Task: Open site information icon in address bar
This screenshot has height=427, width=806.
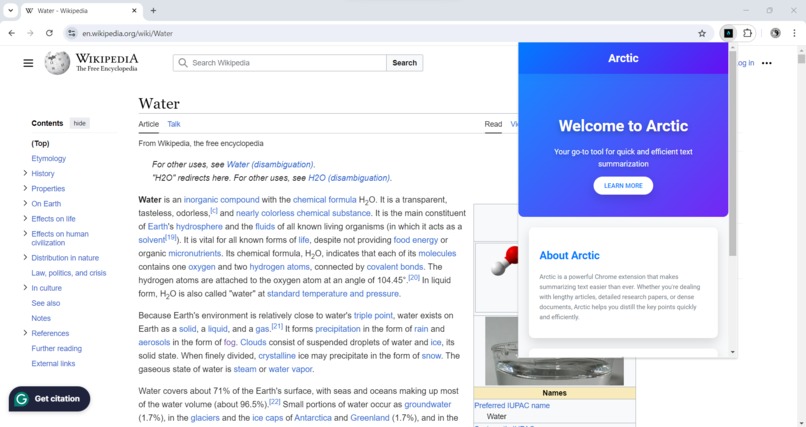Action: pyautogui.click(x=71, y=33)
